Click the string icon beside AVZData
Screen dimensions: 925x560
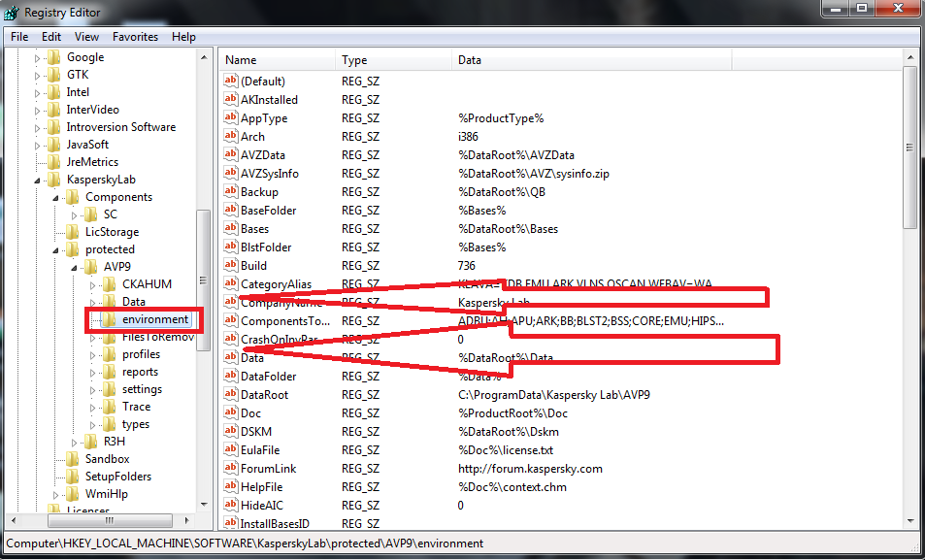231,154
